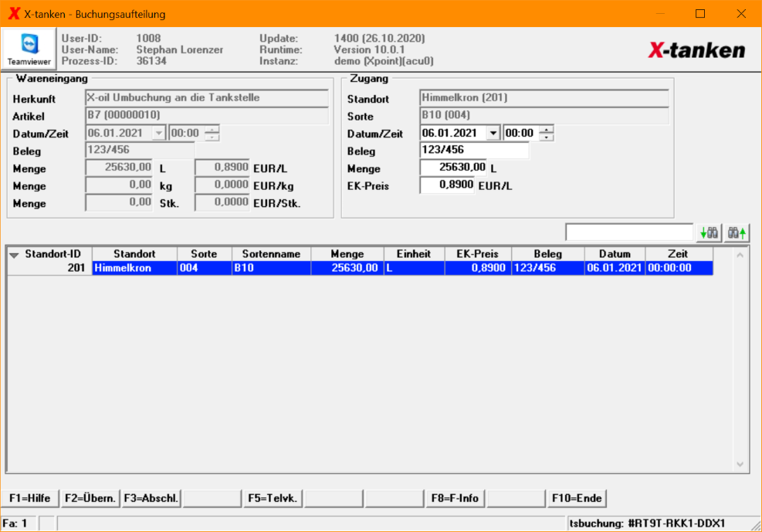Click the status bar text #RT9T-RKK1-DDX1
The width and height of the screenshot is (762, 532).
(676, 524)
